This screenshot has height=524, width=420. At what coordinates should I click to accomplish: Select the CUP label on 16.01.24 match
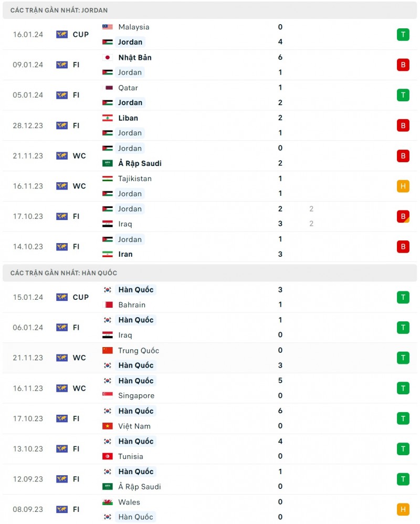tap(81, 35)
